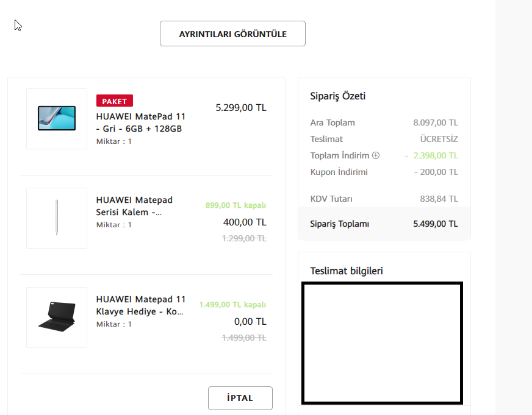Click the Miktar : 1 text under the Kalem pen
The height and width of the screenshot is (415, 532).
pyautogui.click(x=113, y=225)
